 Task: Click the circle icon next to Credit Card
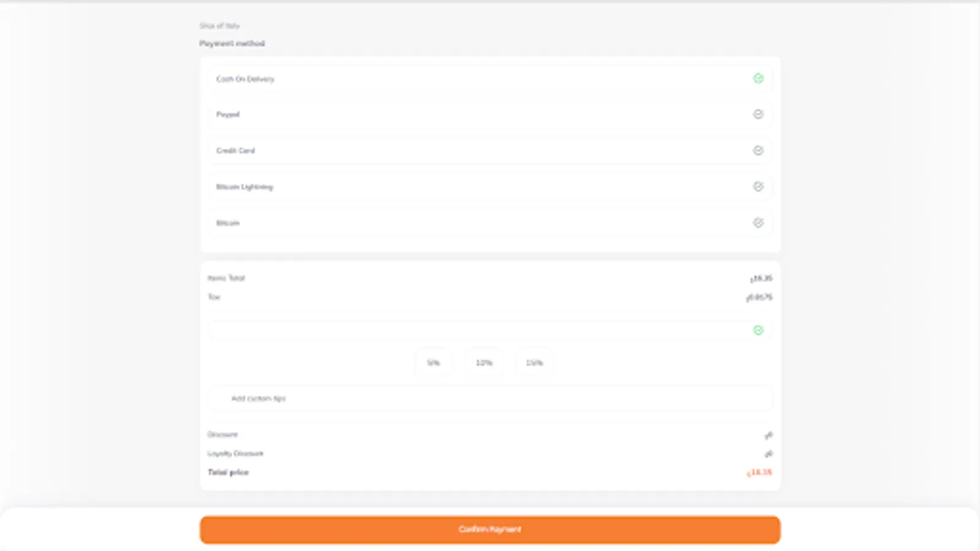pyautogui.click(x=758, y=150)
